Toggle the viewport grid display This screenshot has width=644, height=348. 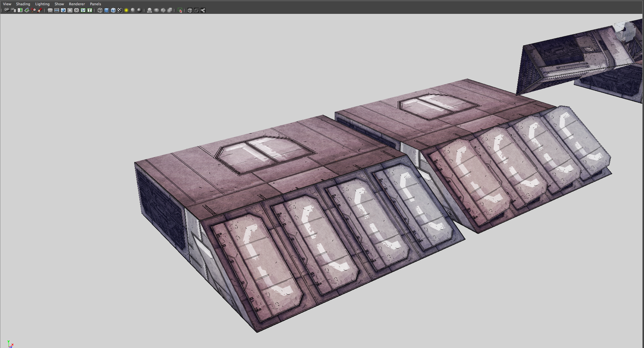(x=50, y=10)
